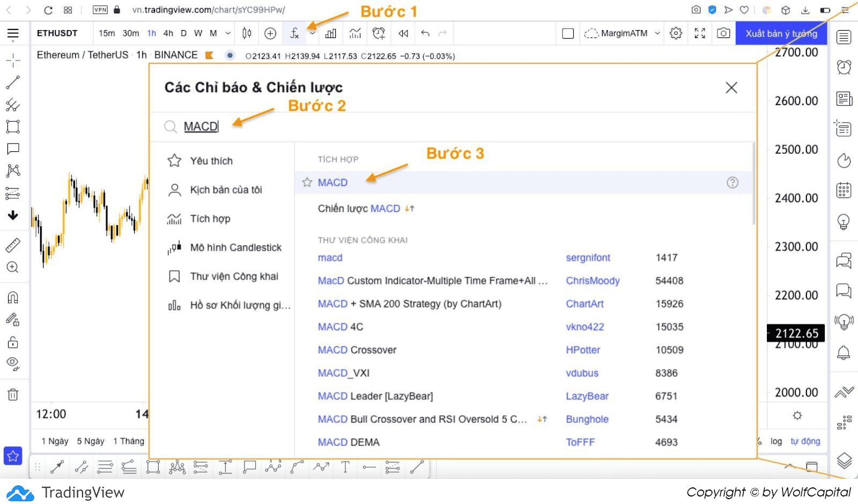The width and height of the screenshot is (858, 504).
Task: Toggle magnet mode
Action: point(13,298)
